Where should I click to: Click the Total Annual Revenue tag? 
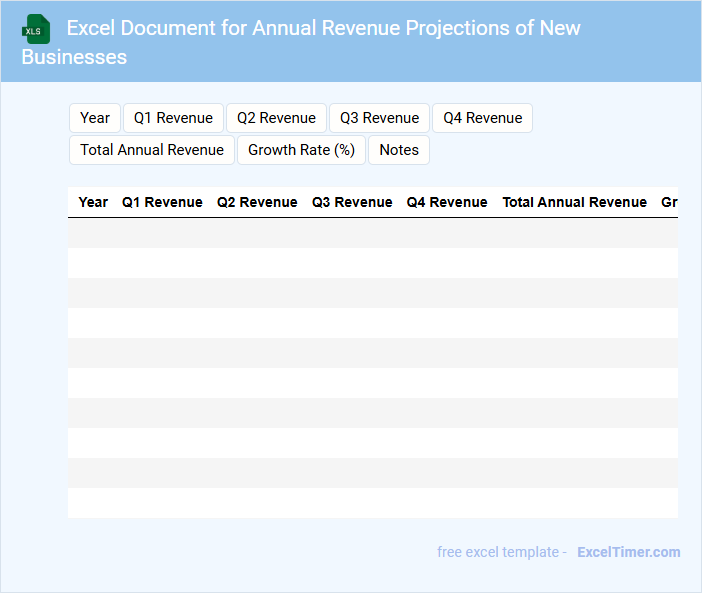click(152, 150)
